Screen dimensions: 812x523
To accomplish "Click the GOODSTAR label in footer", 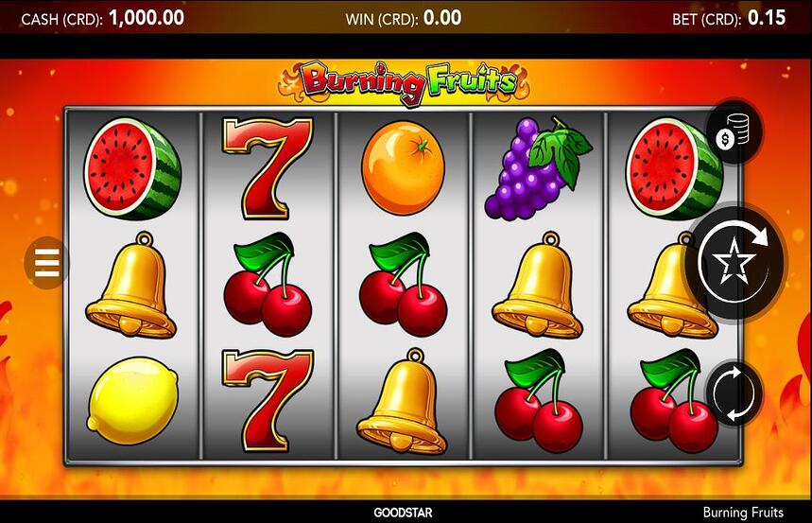I will coord(403,513).
